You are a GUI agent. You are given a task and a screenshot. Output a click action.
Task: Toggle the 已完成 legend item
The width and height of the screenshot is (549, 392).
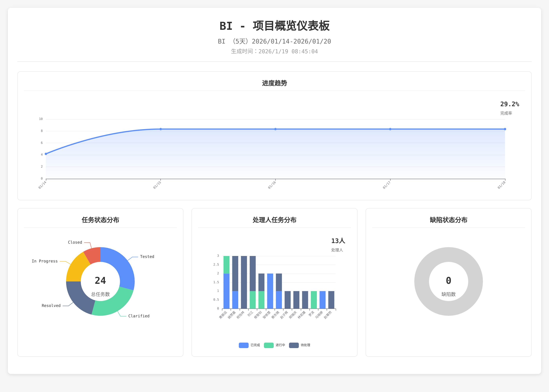(249, 345)
